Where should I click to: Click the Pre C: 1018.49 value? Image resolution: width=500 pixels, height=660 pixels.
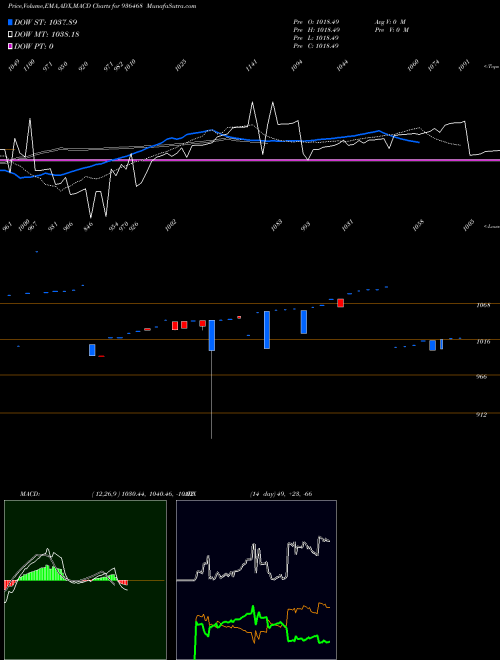click(316, 46)
